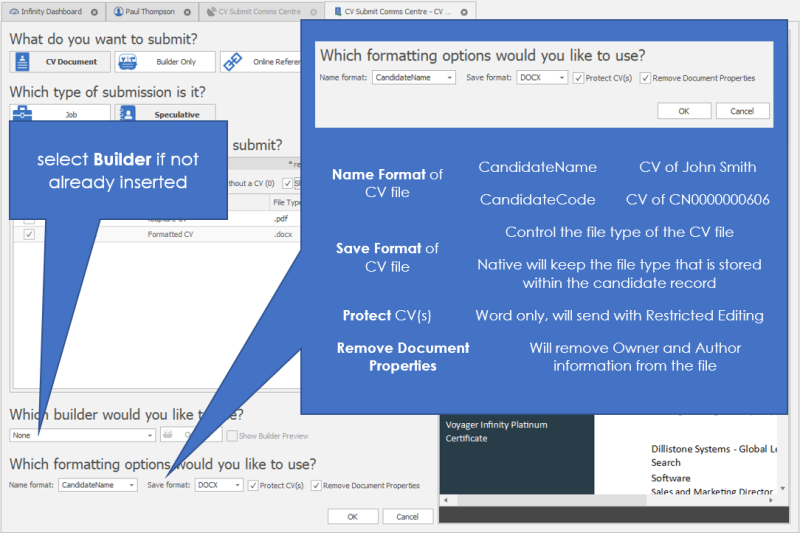Toggle Remove Document Properties in bottom panel

(x=316, y=485)
